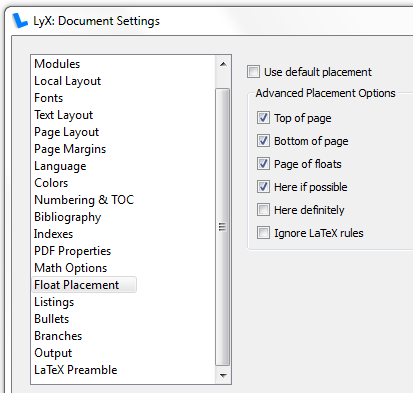The width and height of the screenshot is (413, 393).
Task: Click scrollbar up arrow in category list
Action: click(223, 64)
